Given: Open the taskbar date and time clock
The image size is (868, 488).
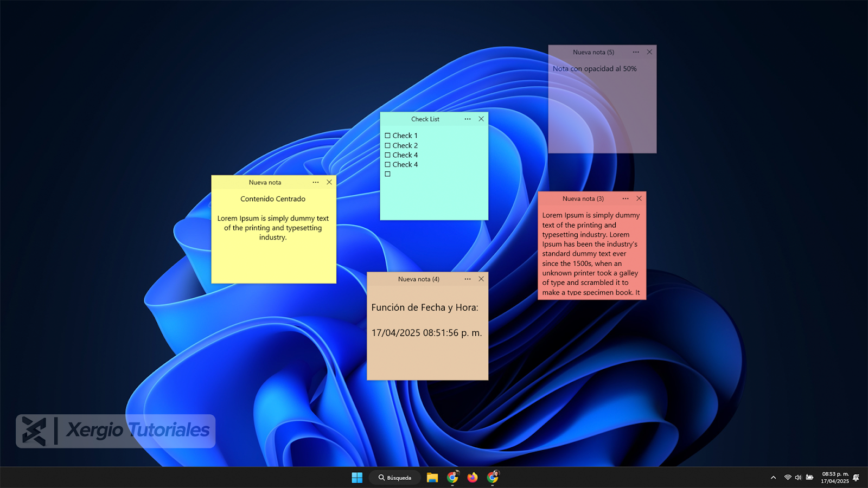Looking at the screenshot, I should pyautogui.click(x=835, y=478).
